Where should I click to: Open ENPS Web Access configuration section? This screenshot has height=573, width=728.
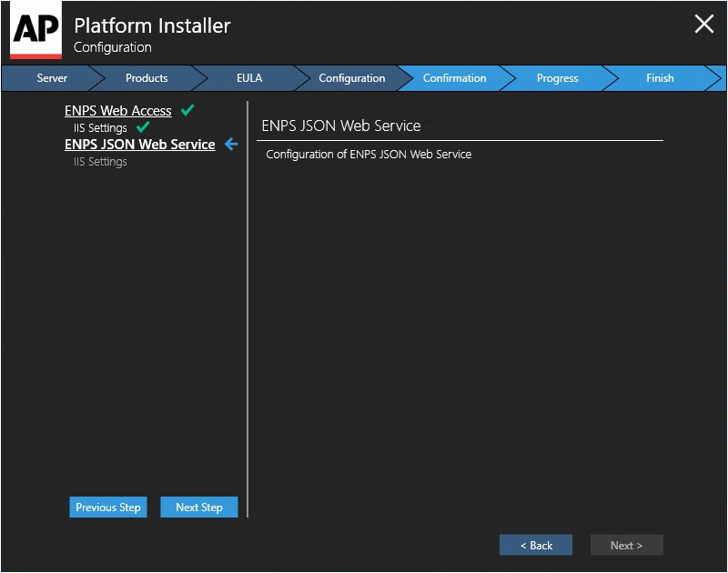click(x=118, y=111)
